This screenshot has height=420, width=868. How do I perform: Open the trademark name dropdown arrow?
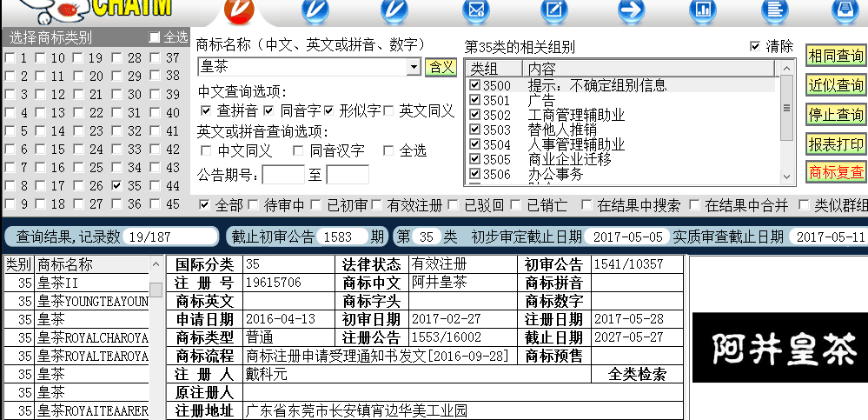(x=414, y=67)
